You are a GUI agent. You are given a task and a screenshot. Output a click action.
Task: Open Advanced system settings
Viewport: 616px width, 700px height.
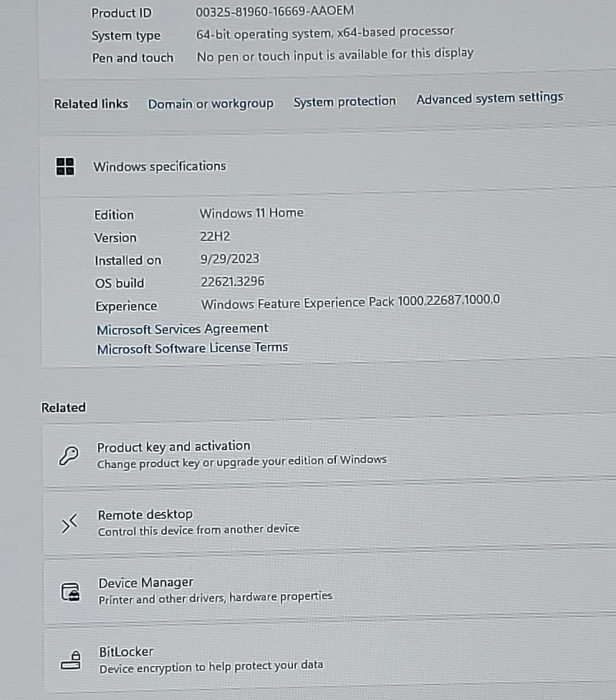(490, 98)
